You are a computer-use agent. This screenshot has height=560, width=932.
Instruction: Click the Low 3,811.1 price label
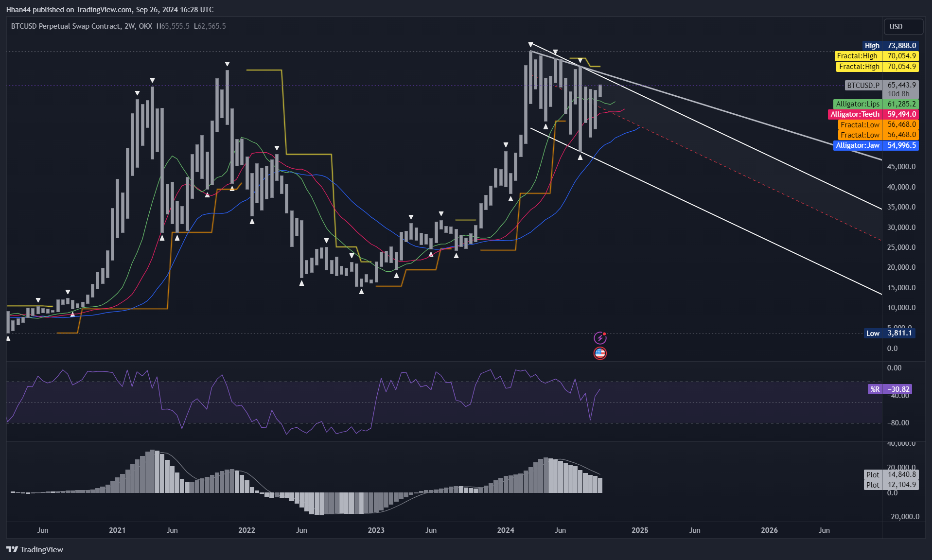[889, 333]
